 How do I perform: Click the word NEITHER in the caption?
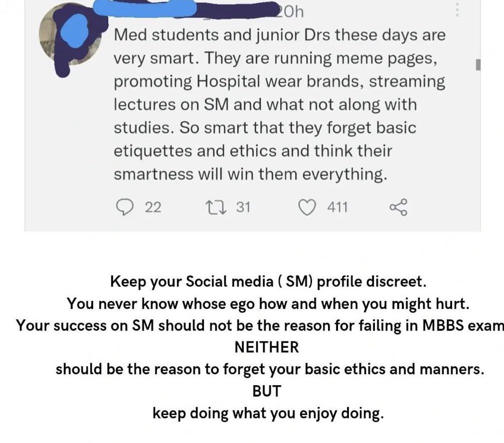point(267,347)
